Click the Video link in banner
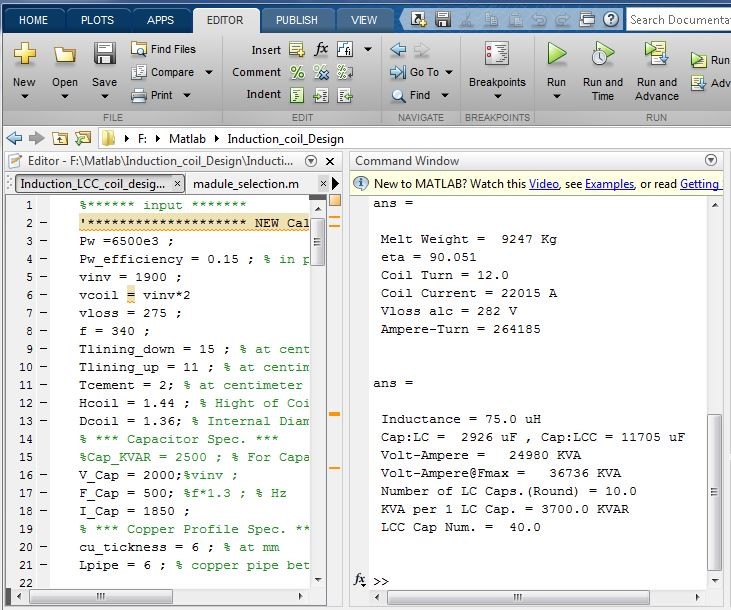This screenshot has width=731, height=610. [x=544, y=184]
